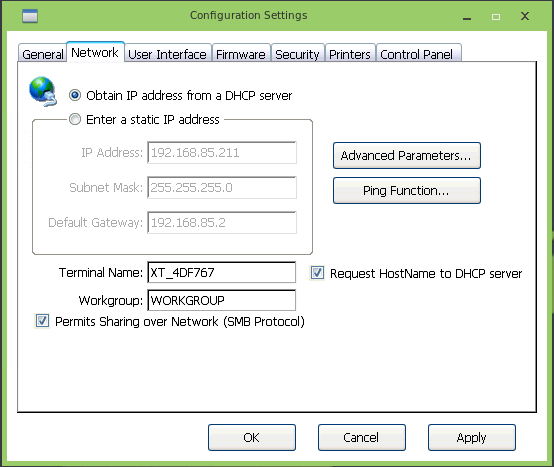The width and height of the screenshot is (554, 467).
Task: Click the network globe icon
Action: [x=43, y=91]
